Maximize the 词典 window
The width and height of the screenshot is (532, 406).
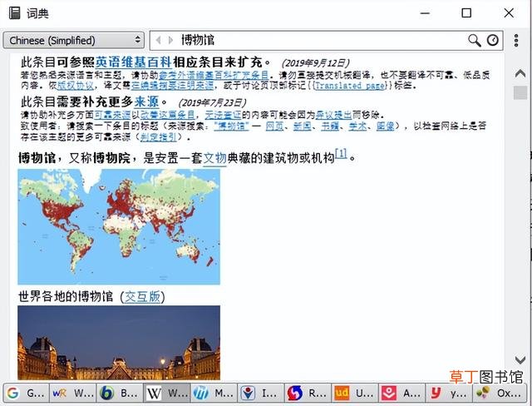point(466,13)
